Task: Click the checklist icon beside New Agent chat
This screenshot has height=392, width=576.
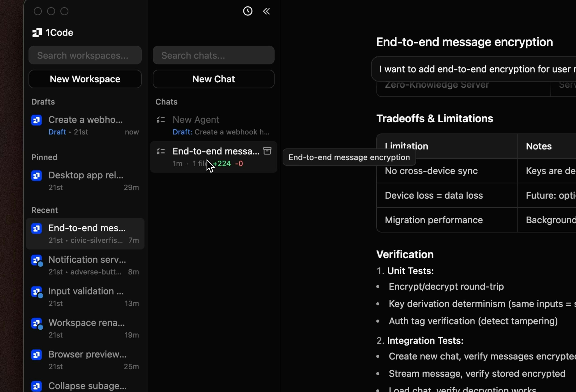Action: click(161, 120)
